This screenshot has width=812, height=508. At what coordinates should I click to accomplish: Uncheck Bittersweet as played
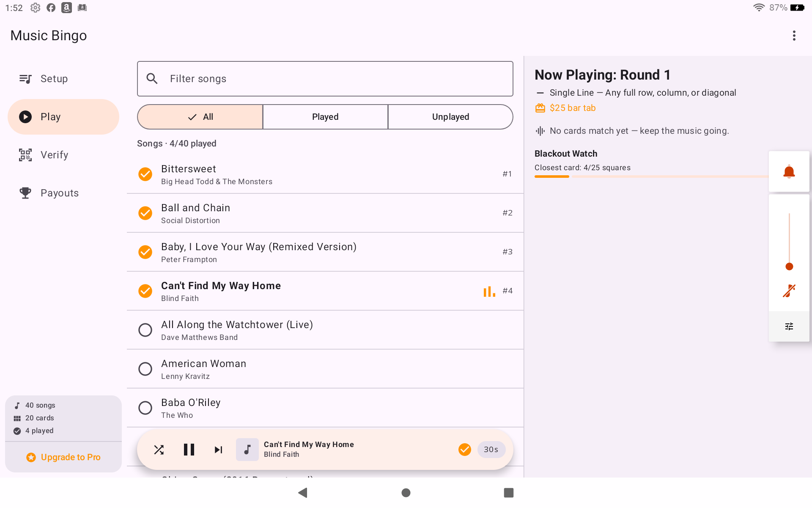pyautogui.click(x=145, y=174)
